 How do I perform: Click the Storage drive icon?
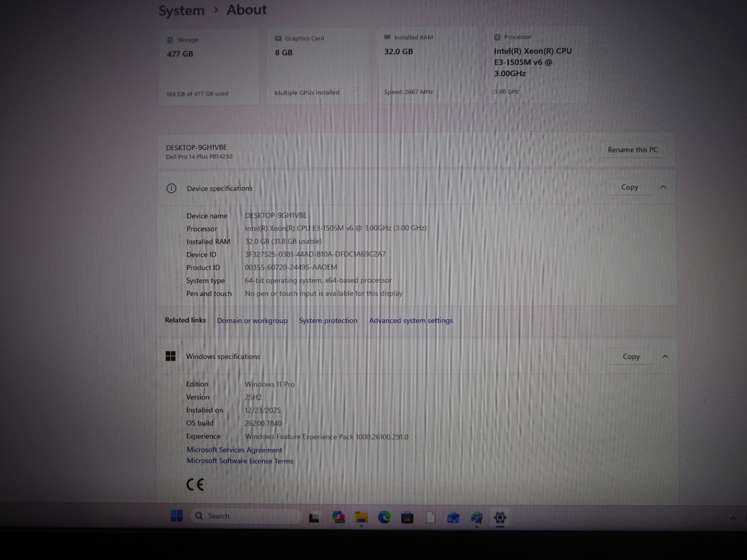coord(170,40)
